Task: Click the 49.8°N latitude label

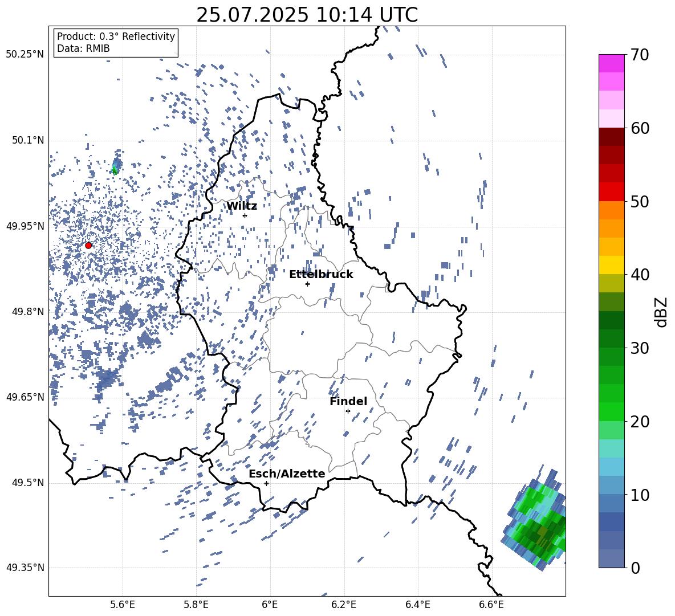Action: tap(27, 312)
